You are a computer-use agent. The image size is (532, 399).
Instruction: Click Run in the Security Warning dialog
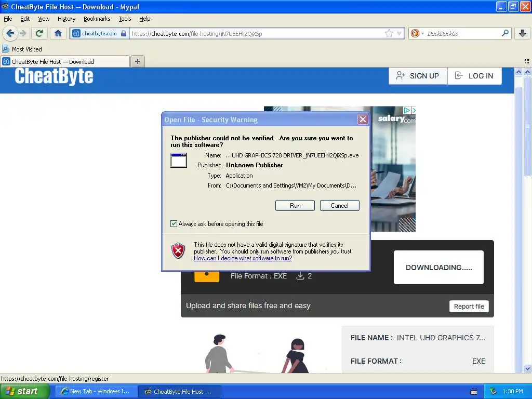point(295,206)
